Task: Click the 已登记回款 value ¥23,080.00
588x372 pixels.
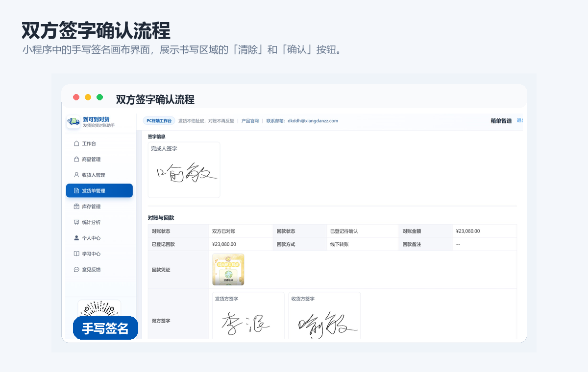Action: [224, 244]
